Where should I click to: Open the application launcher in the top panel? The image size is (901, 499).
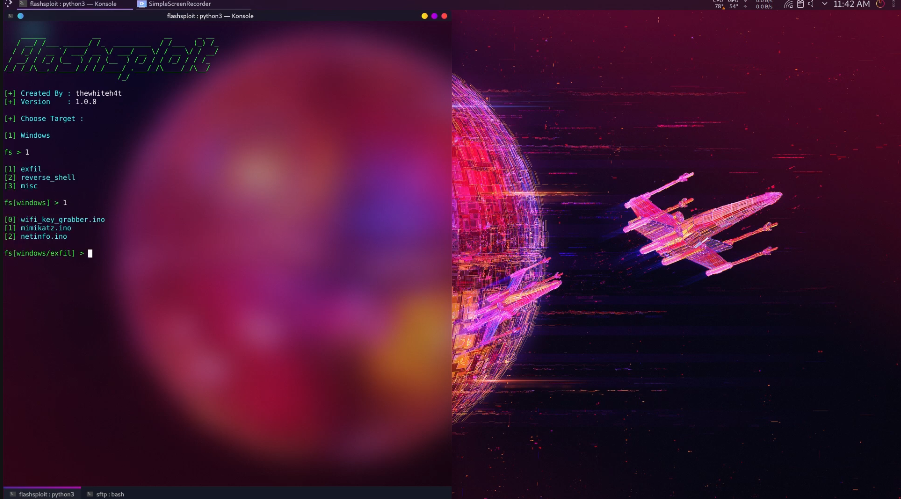[x=7, y=3]
